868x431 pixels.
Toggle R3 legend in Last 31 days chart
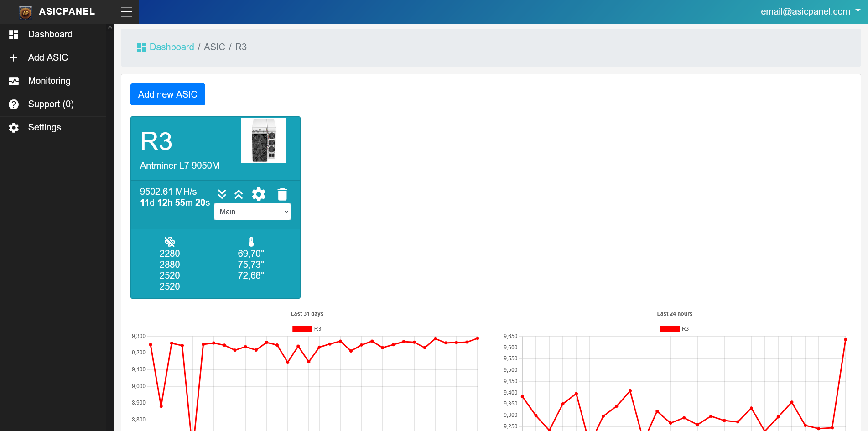click(302, 329)
